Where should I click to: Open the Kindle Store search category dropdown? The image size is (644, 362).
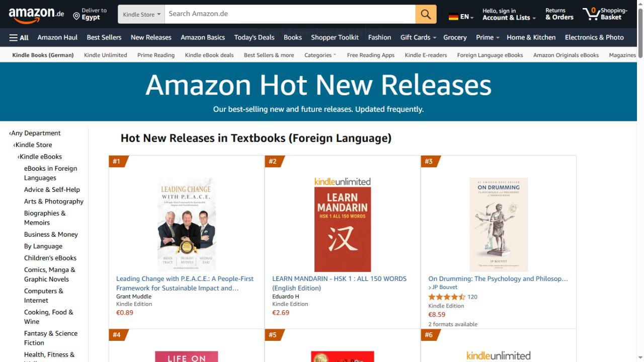(141, 14)
